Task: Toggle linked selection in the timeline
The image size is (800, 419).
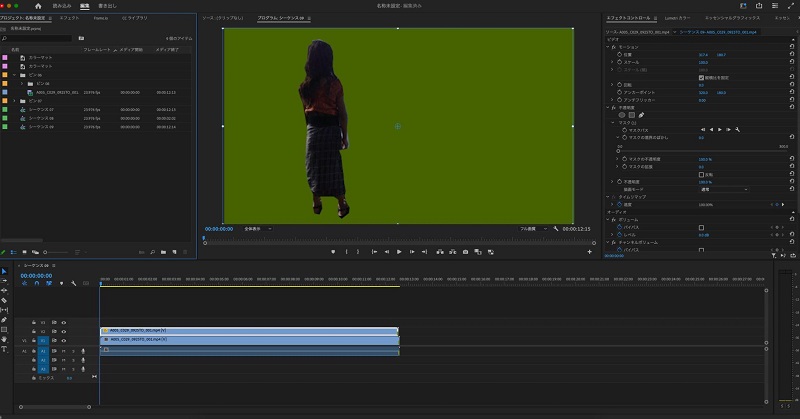Action: coord(49,283)
